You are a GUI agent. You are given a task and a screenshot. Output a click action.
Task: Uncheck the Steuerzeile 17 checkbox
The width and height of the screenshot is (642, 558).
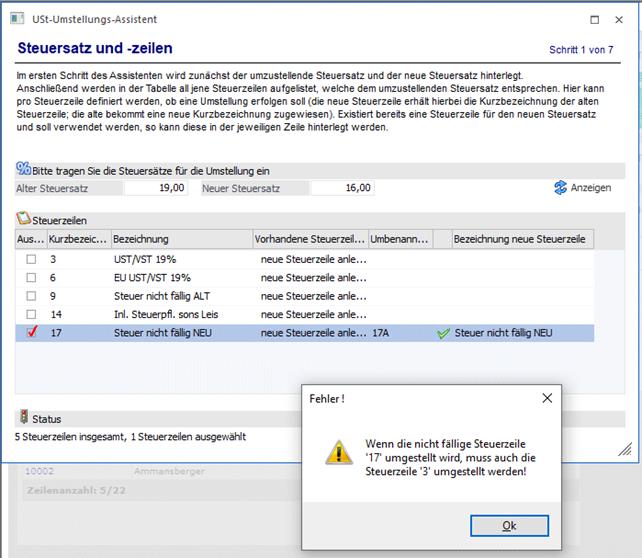click(x=31, y=334)
